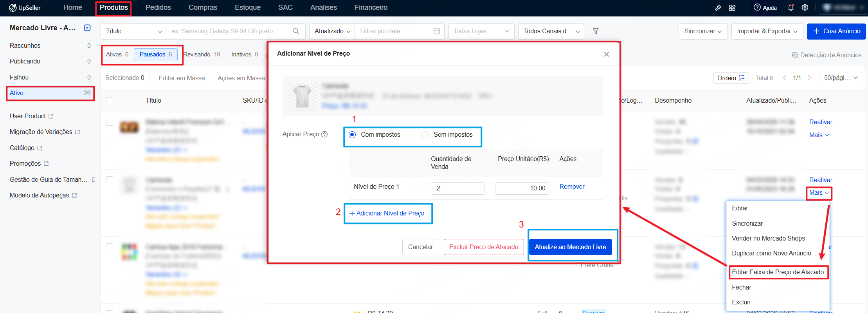
Task: Open the Atualizado date type dropdown
Action: (x=332, y=31)
